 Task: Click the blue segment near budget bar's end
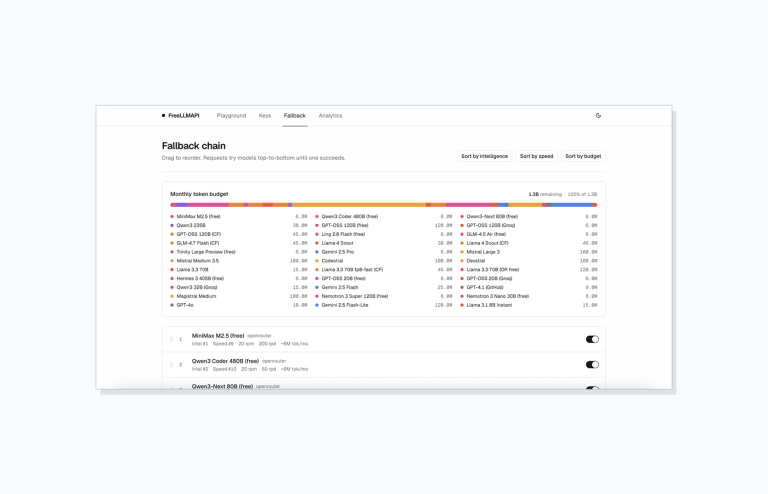point(572,205)
